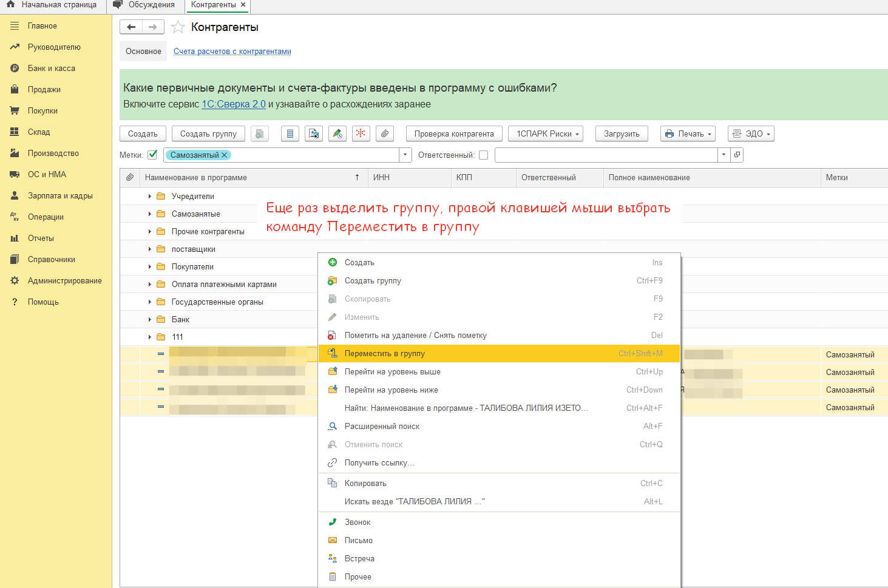Uncheck the Метки filter checkbox
The width and height of the screenshot is (888, 588).
click(x=153, y=155)
